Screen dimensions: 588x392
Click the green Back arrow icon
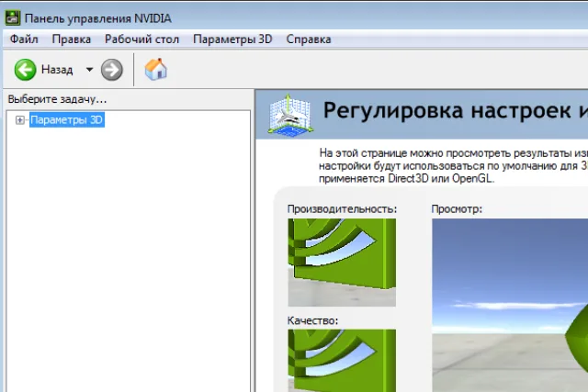point(25,70)
